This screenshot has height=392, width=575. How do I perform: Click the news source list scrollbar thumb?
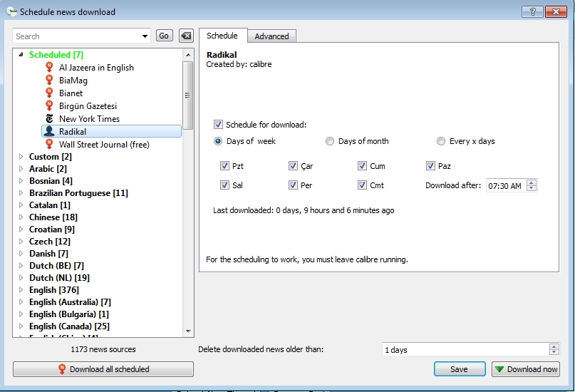click(x=188, y=96)
